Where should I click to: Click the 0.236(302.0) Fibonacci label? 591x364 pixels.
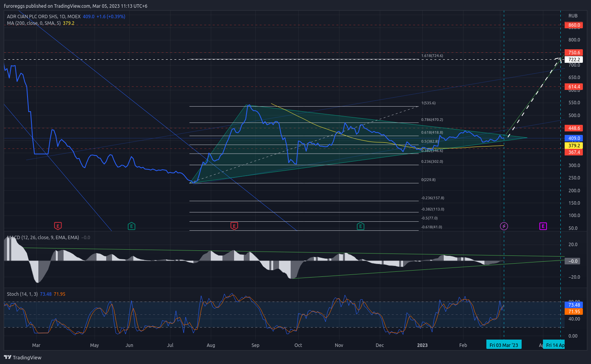click(432, 162)
